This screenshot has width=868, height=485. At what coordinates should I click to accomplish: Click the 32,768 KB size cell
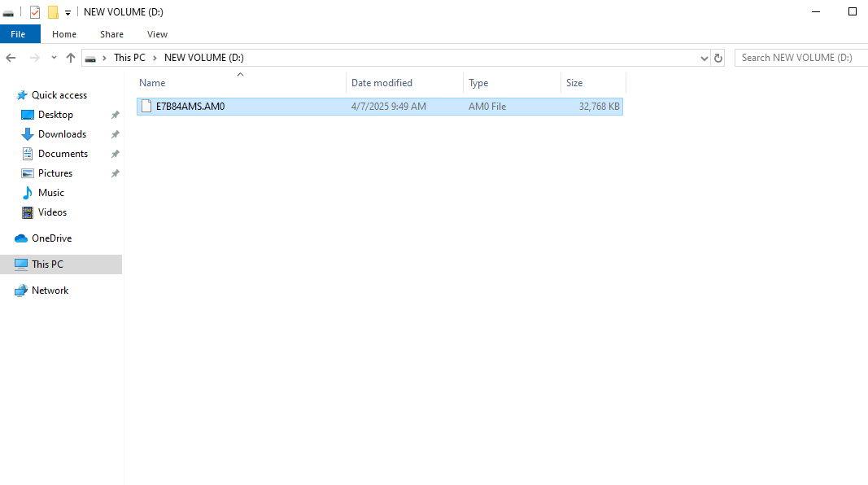(599, 107)
